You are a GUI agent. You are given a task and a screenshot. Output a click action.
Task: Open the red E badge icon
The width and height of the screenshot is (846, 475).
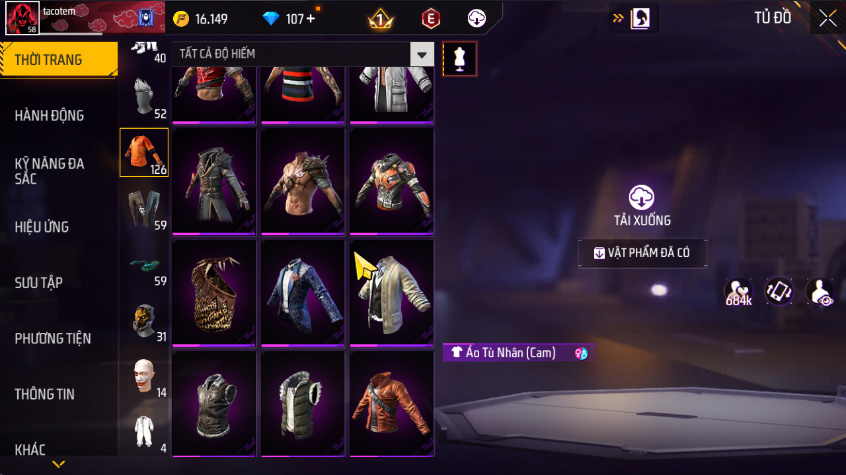[430, 19]
